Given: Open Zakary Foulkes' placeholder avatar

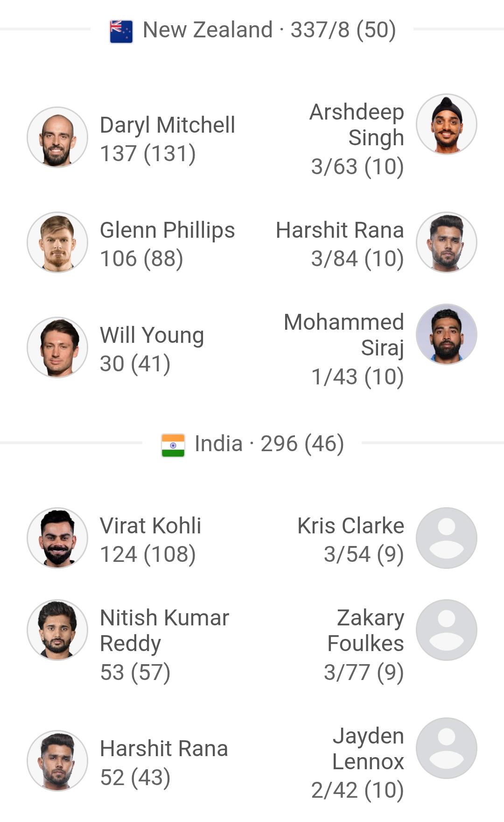Looking at the screenshot, I should 446,630.
